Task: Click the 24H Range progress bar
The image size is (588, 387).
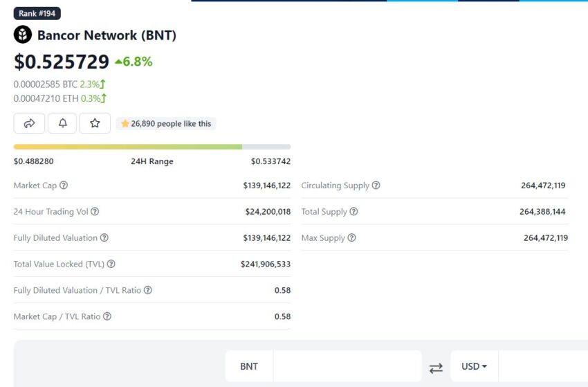Action: (x=151, y=147)
